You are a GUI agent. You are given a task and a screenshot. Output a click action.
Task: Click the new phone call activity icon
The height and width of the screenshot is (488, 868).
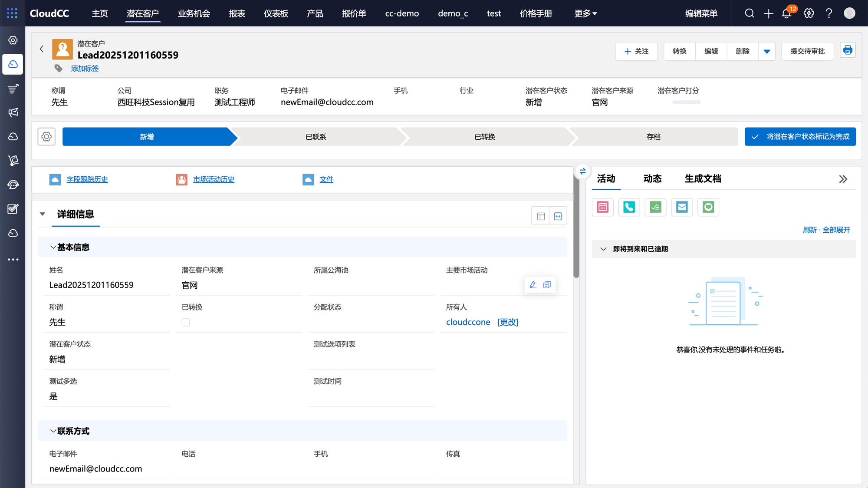629,207
